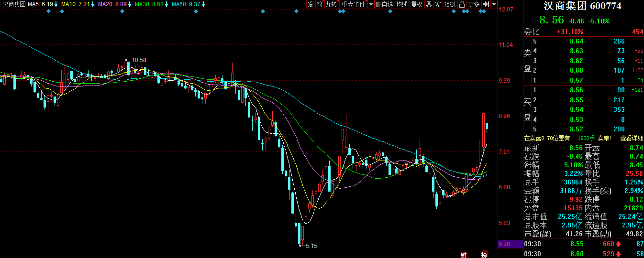The image size is (644, 258).
Task: Enable the 九转 indicator
Action: pos(332,4)
